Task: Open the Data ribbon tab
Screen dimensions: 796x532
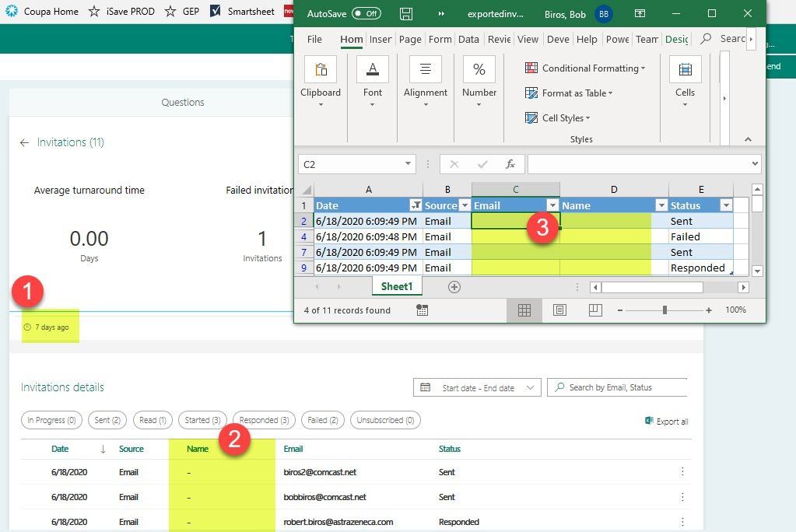Action: (468, 39)
